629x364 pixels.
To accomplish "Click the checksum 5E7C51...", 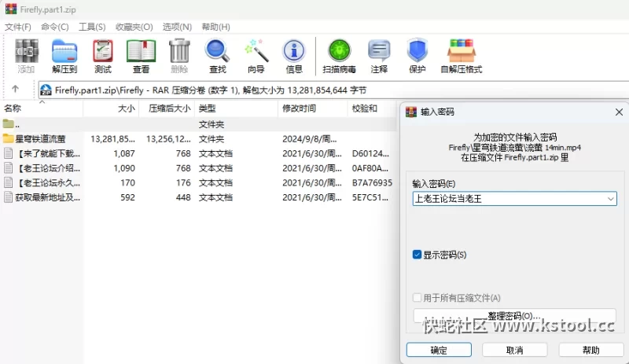I will pyautogui.click(x=370, y=197).
